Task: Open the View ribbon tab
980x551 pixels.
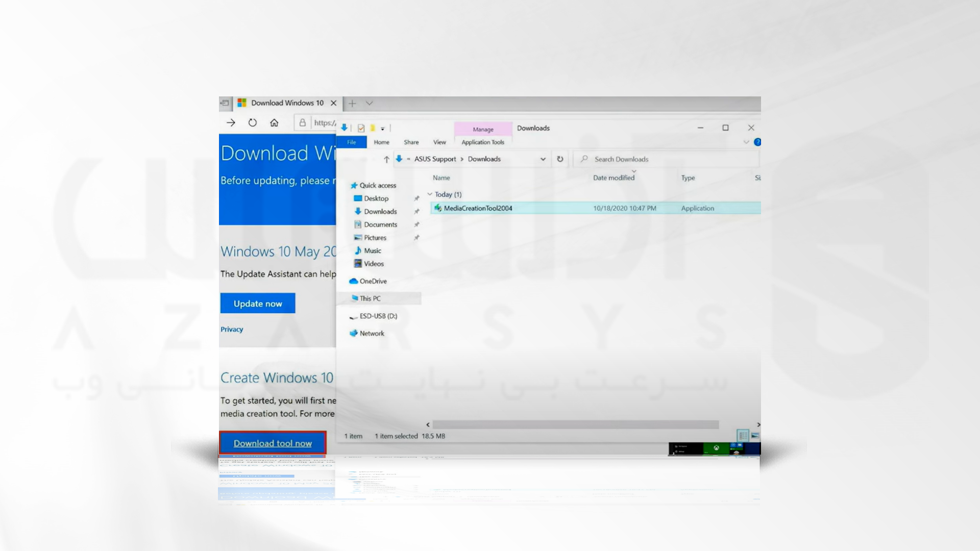Action: point(439,142)
